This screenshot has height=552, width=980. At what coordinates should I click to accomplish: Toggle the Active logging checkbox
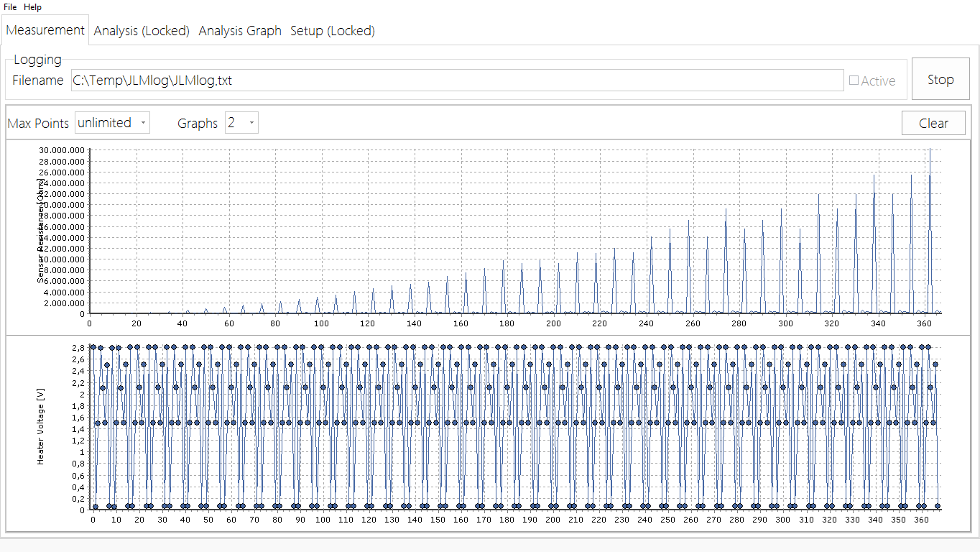854,80
